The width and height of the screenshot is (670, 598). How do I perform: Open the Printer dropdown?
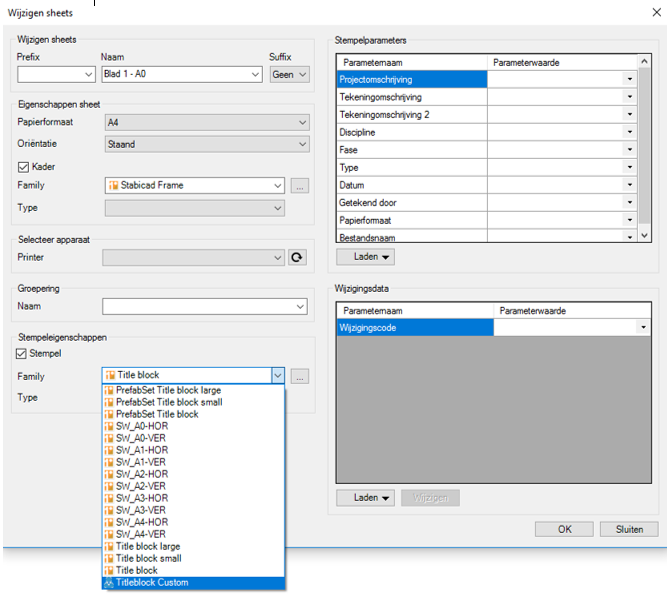pos(194,258)
